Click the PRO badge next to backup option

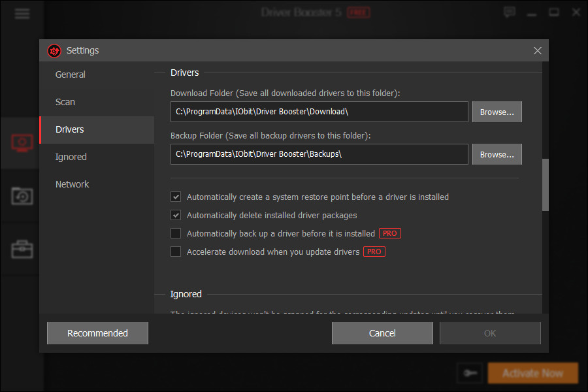click(389, 233)
